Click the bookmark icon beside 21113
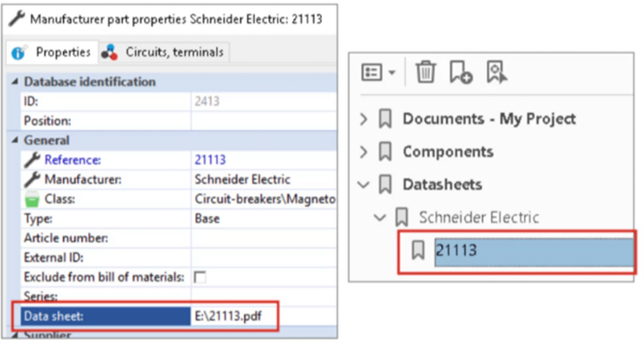 [x=419, y=250]
